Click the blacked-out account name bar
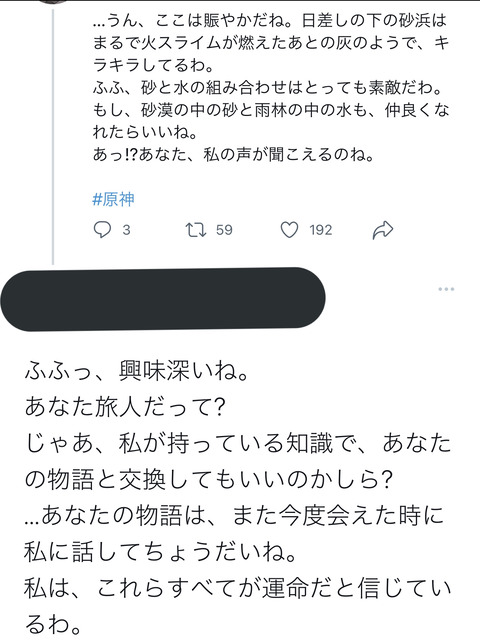 point(163,299)
